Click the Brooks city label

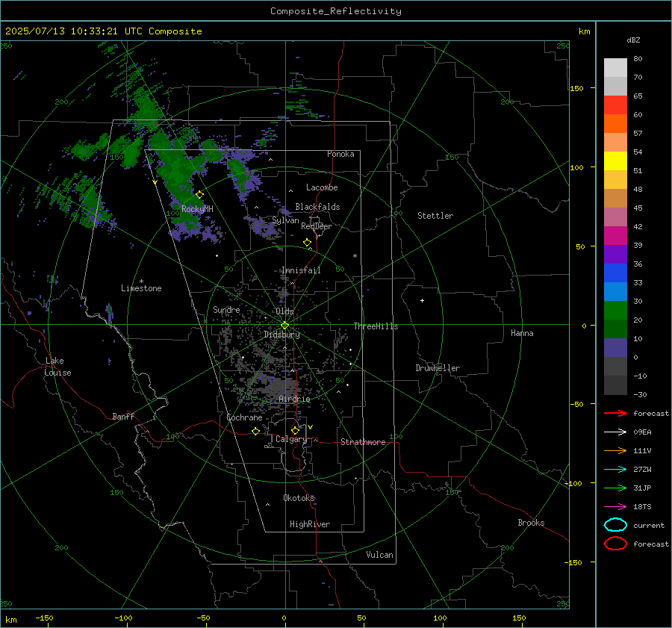(531, 523)
